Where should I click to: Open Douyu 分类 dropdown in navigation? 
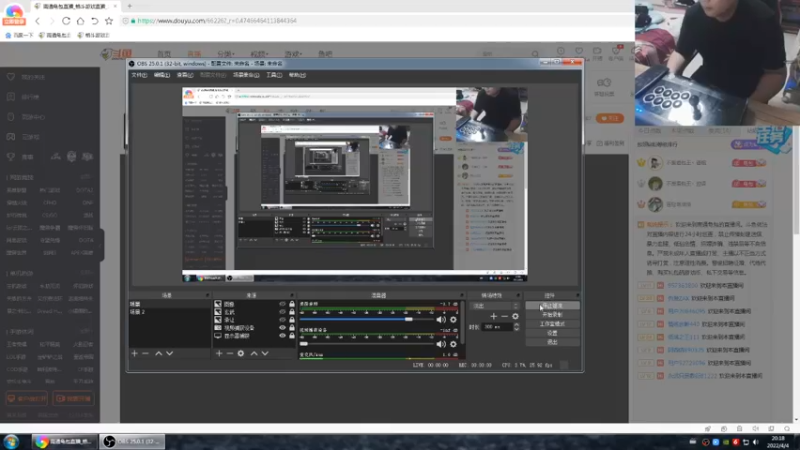pyautogui.click(x=226, y=54)
